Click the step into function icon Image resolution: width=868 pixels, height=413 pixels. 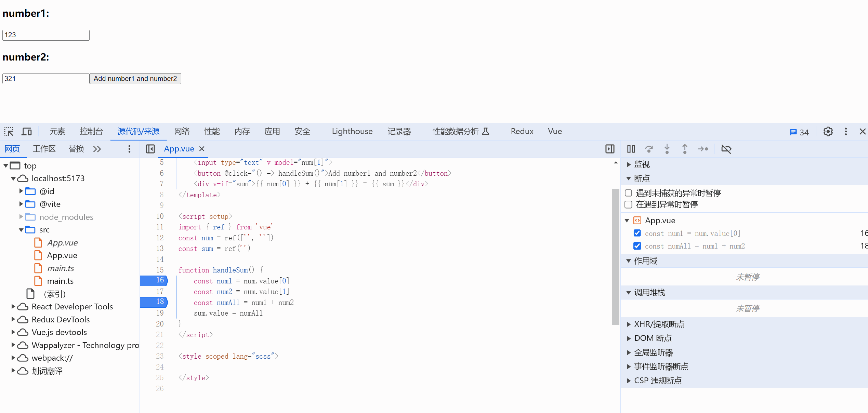667,149
